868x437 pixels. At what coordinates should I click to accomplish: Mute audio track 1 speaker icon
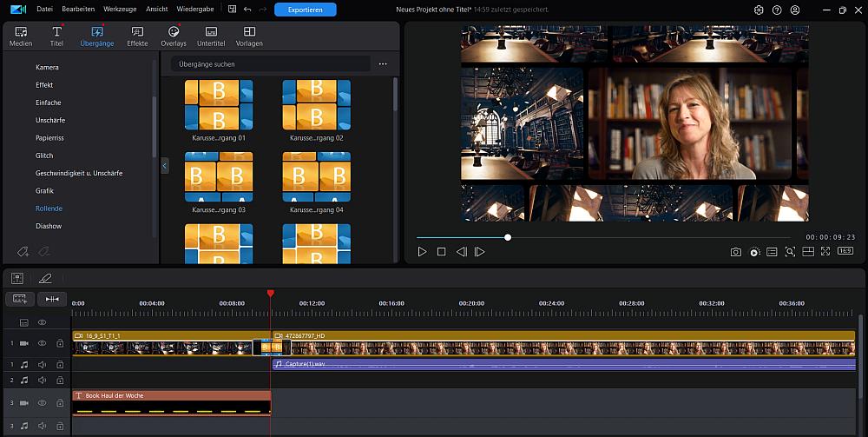(42, 366)
